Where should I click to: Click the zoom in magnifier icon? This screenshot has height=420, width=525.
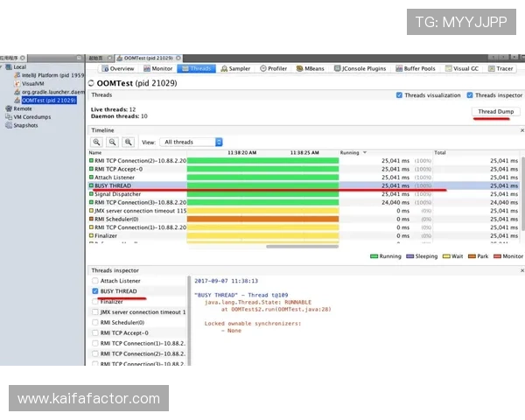tap(97, 142)
